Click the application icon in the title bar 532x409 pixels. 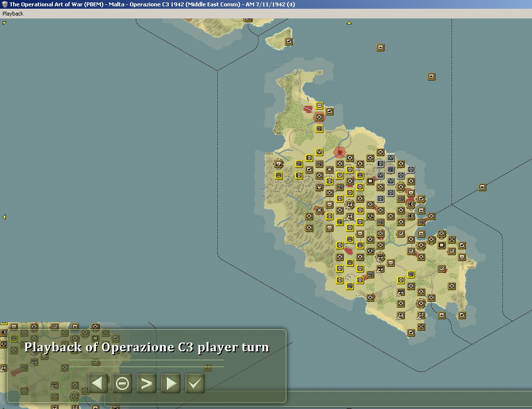pyautogui.click(x=5, y=4)
